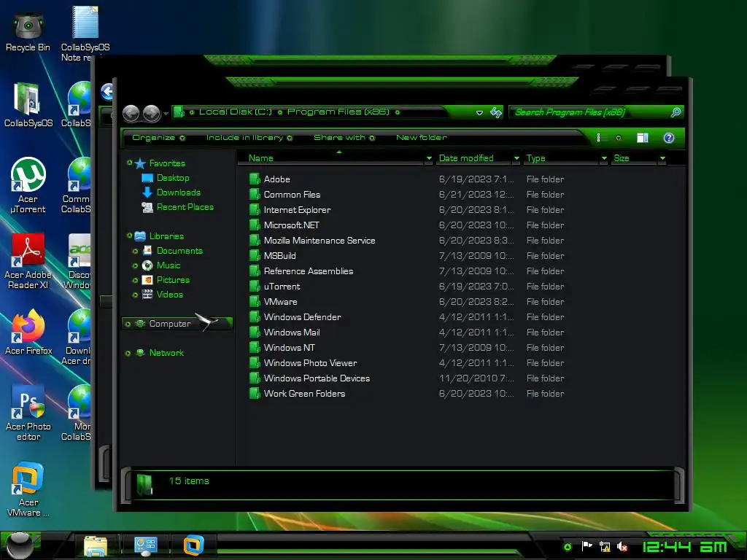
Task: Open the Recycle Bin desktop icon
Action: pyautogui.click(x=28, y=31)
